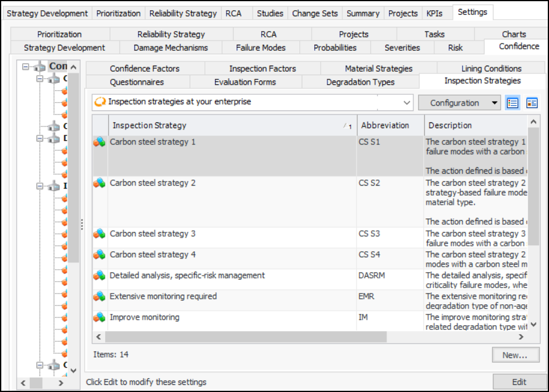Click the Extensive monitoring required row icon
549x392 pixels.
pos(100,297)
